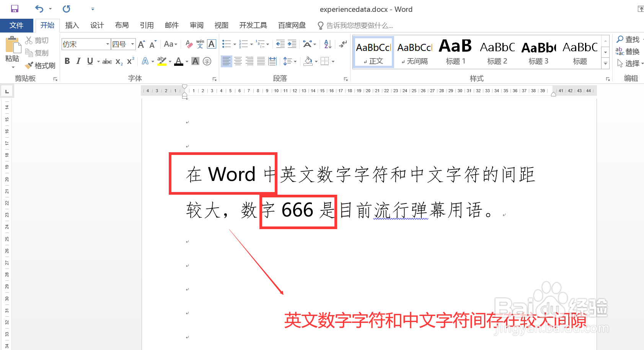
Task: Click the Sort (A-Z) icon
Action: [328, 44]
